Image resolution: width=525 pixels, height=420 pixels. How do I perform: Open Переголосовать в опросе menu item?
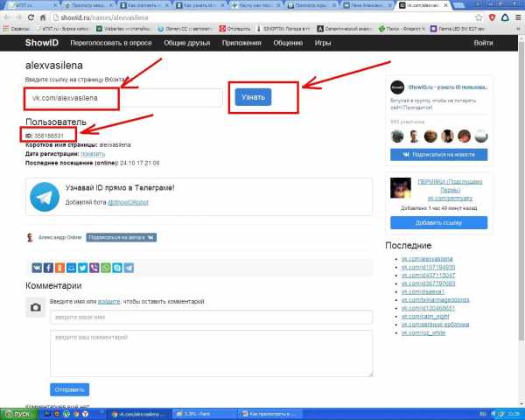click(111, 43)
